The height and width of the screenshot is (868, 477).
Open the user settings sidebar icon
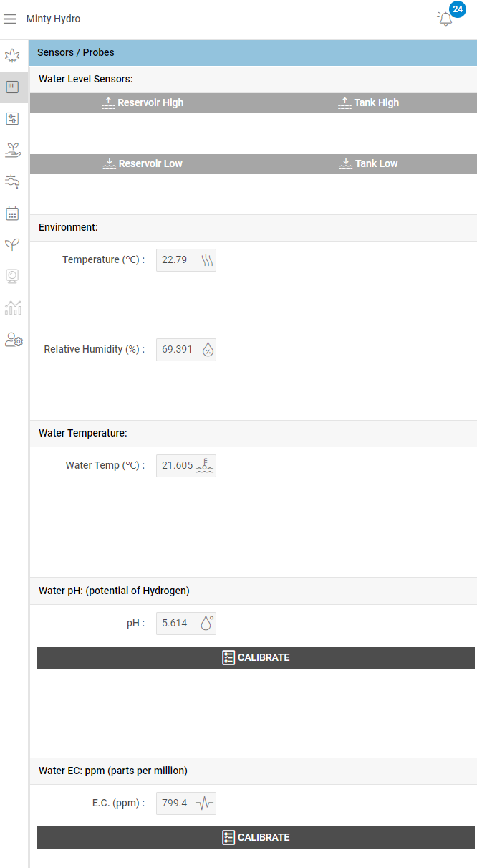click(14, 339)
